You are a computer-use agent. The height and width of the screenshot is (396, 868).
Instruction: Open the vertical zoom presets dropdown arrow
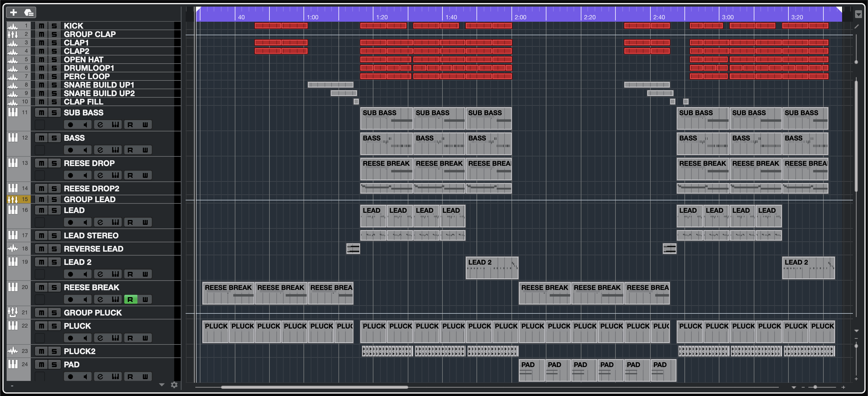856,331
